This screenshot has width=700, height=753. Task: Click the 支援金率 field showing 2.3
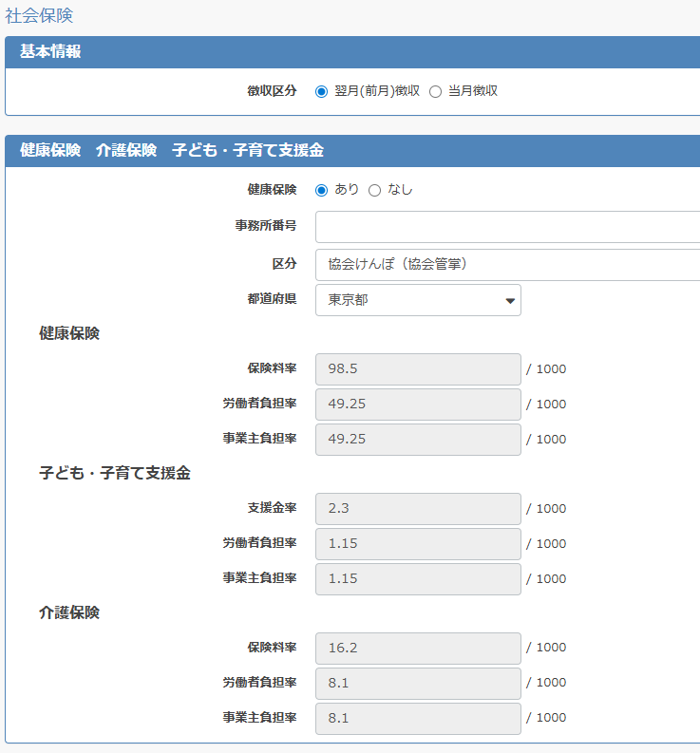click(418, 509)
